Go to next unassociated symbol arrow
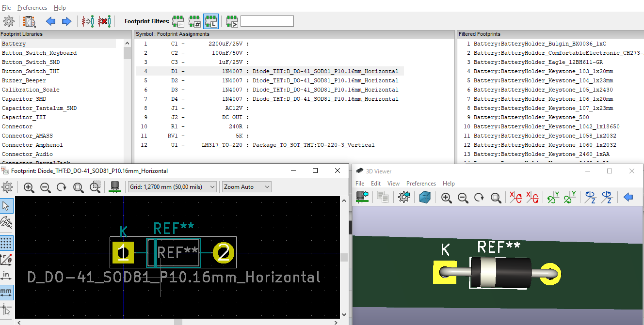This screenshot has height=325, width=644. (x=67, y=21)
